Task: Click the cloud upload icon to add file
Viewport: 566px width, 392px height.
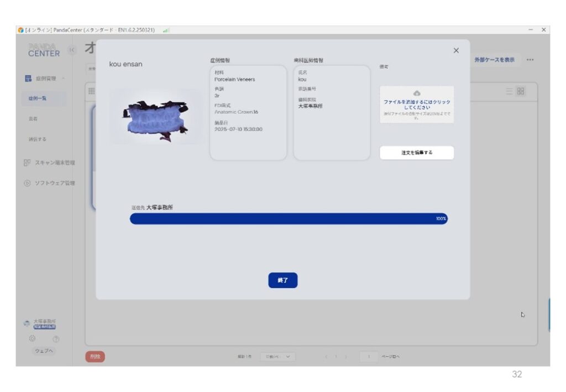Action: click(x=417, y=93)
